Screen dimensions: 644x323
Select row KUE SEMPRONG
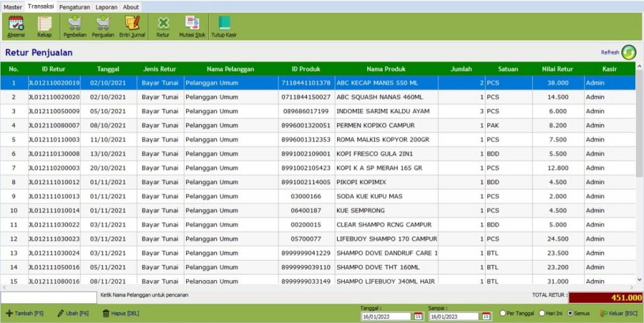(318, 210)
